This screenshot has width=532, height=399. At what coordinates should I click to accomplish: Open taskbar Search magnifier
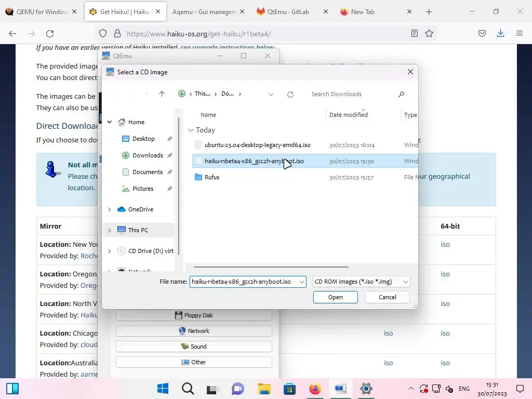188,389
